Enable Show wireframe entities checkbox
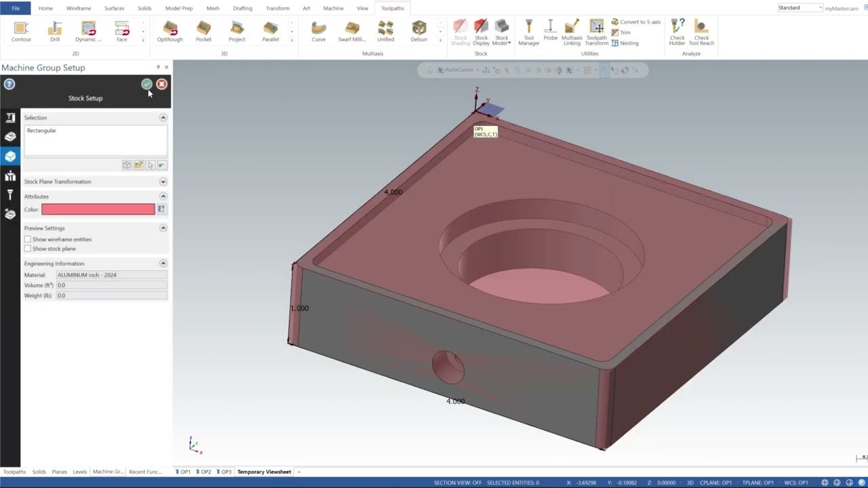The height and width of the screenshot is (488, 868). [x=28, y=239]
